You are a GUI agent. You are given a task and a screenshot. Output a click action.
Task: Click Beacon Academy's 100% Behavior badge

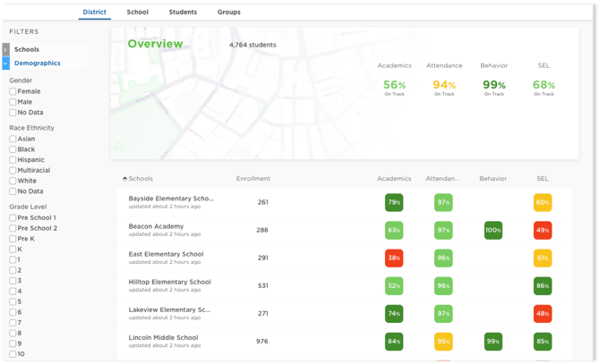pyautogui.click(x=493, y=231)
